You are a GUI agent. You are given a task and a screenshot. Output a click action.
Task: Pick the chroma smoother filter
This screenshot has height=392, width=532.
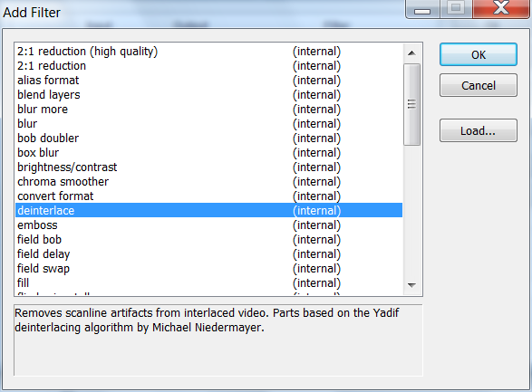point(209,182)
